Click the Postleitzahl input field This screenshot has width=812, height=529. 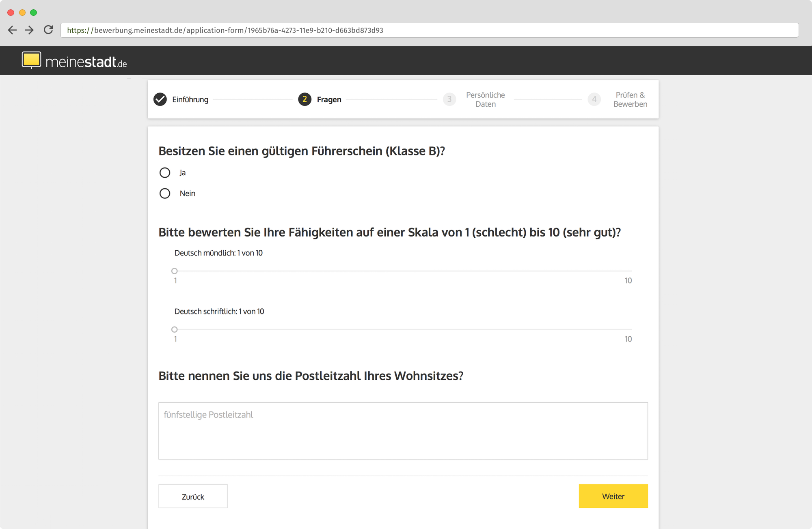[403, 431]
